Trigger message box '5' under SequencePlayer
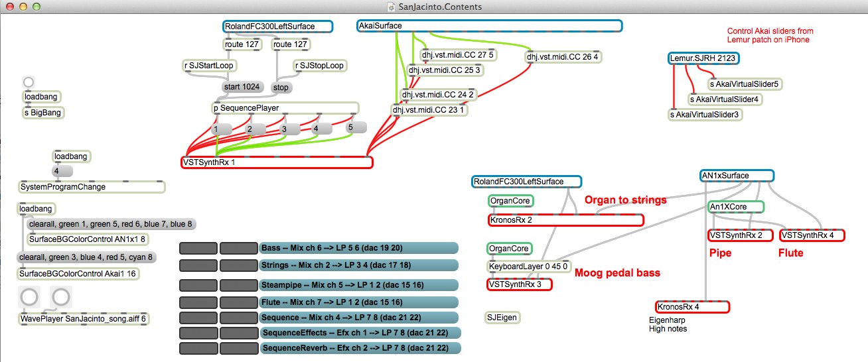This screenshot has height=362, width=868. pos(356,127)
